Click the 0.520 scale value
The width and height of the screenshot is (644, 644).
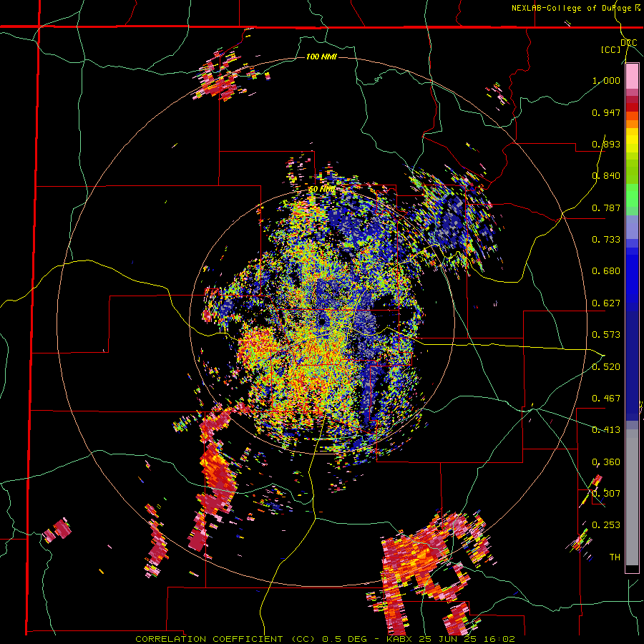[606, 367]
